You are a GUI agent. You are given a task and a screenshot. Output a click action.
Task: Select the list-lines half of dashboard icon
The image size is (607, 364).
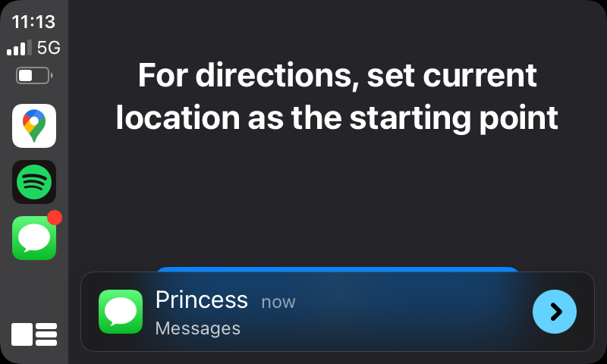46,334
